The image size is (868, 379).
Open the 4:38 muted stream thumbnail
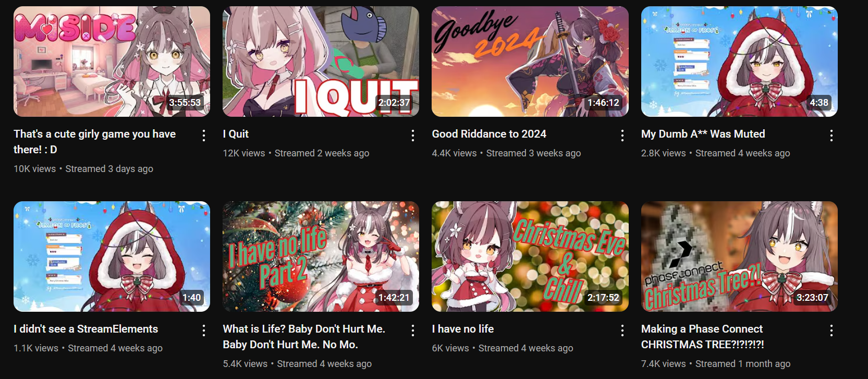coord(739,62)
